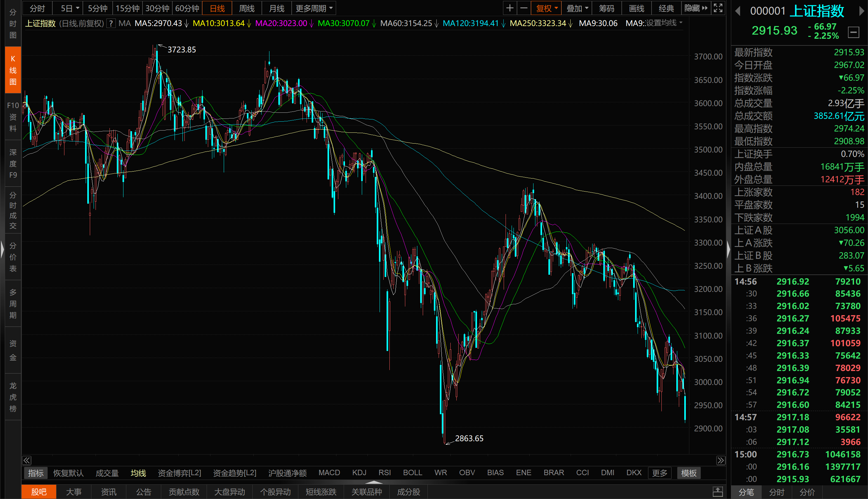Switch to 均线 indicator overlay
The image size is (868, 499).
[x=138, y=473]
